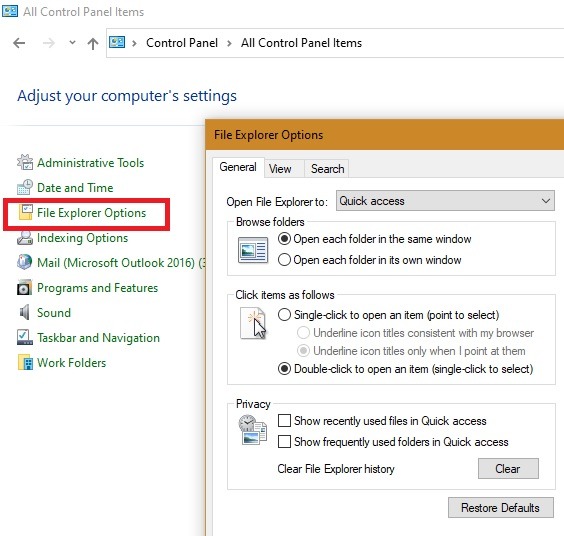
Task: Click the Clear button for File Explorer history
Action: tap(508, 468)
